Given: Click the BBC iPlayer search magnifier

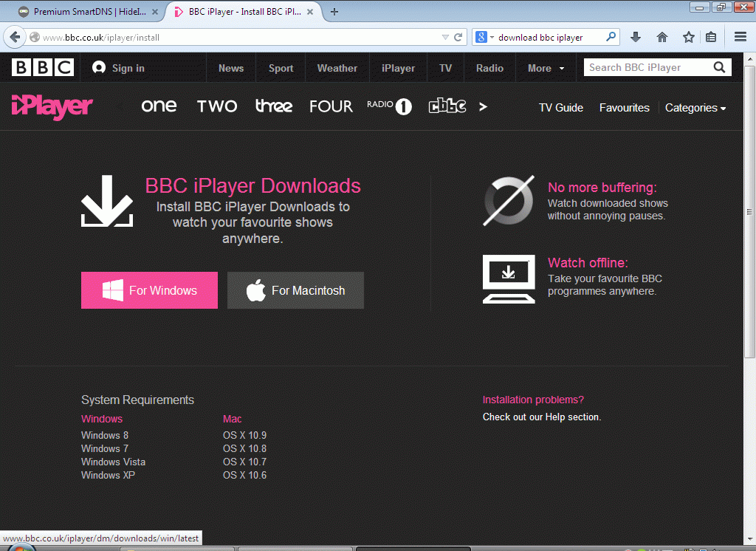Looking at the screenshot, I should click(x=719, y=67).
